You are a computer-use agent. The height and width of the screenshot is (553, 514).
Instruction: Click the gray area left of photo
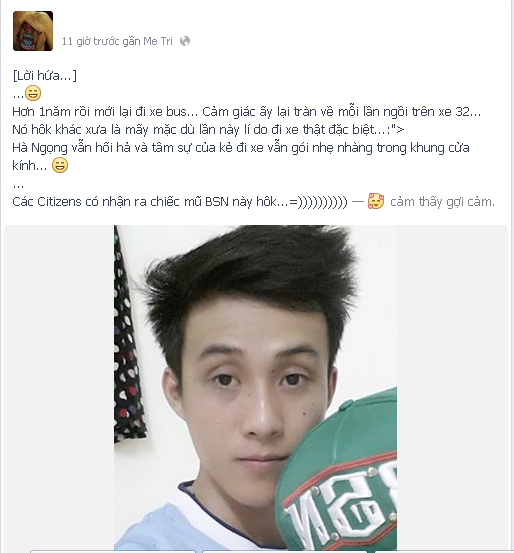59,387
